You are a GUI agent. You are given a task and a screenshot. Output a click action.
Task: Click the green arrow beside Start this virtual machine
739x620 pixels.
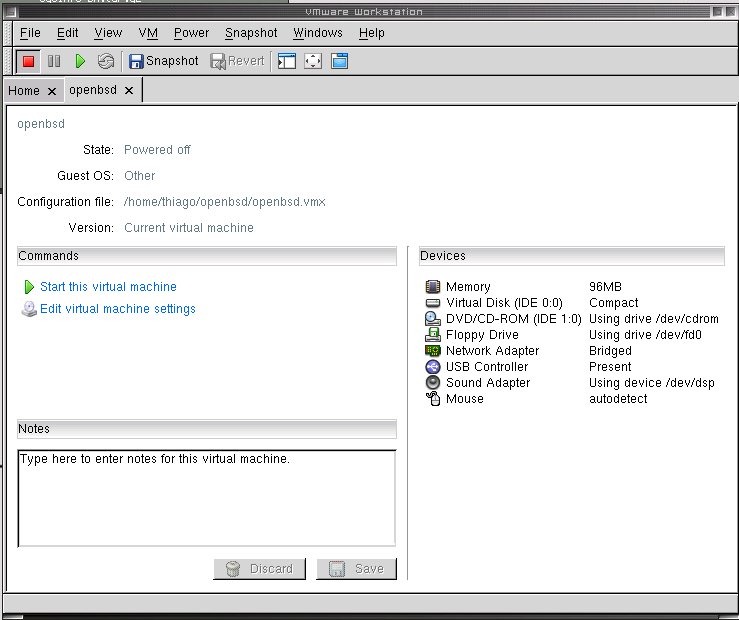(x=29, y=286)
